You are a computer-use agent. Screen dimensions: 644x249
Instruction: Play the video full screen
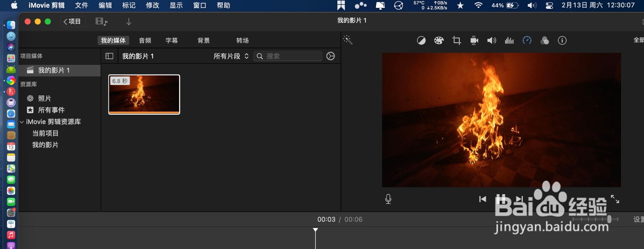pos(615,199)
